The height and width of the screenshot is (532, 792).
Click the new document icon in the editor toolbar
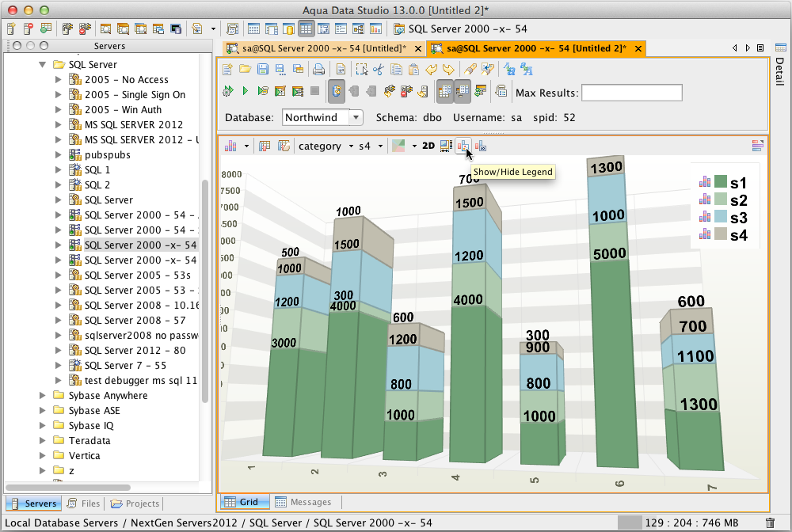(228, 69)
